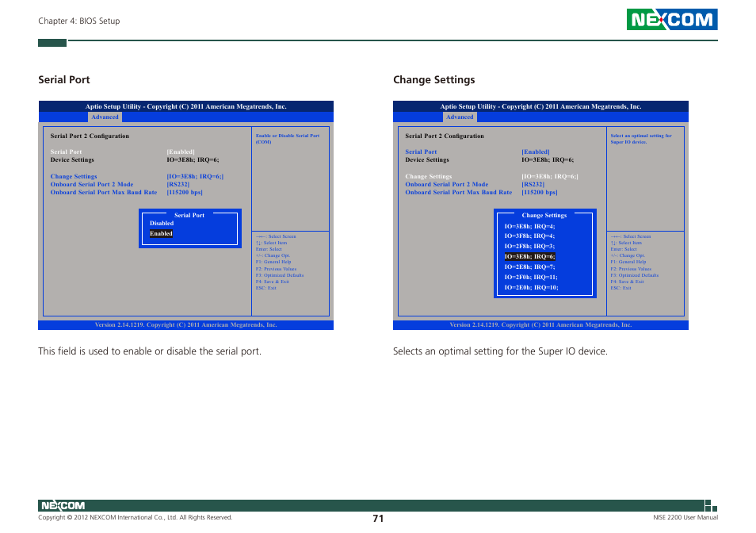The height and width of the screenshot is (533, 756).
Task: Click the NEXCOM logo in the page header
Action: tap(672, 19)
